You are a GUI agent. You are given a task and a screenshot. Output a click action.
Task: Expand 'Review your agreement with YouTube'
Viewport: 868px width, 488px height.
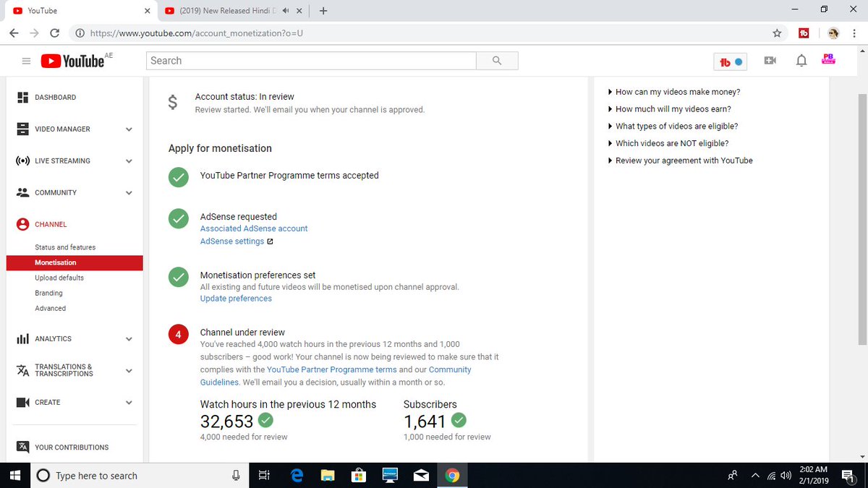point(681,161)
